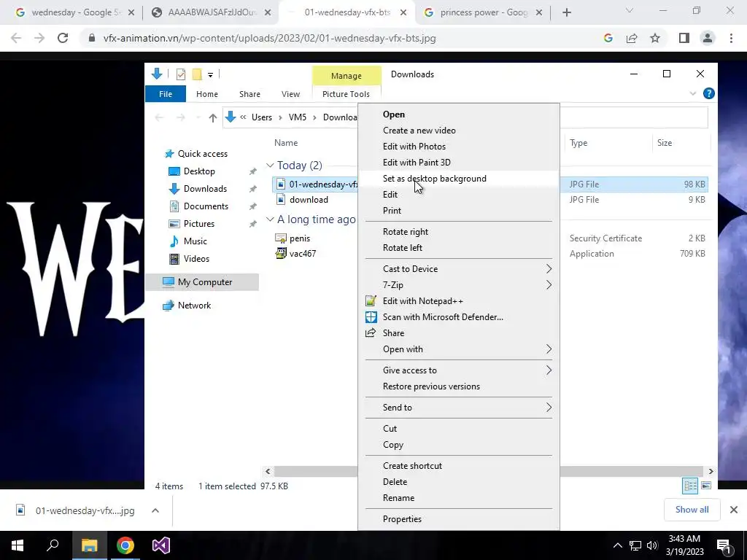Screen dimensions: 747x560
Task: Open notification center icon in taskbar
Action: point(724,546)
